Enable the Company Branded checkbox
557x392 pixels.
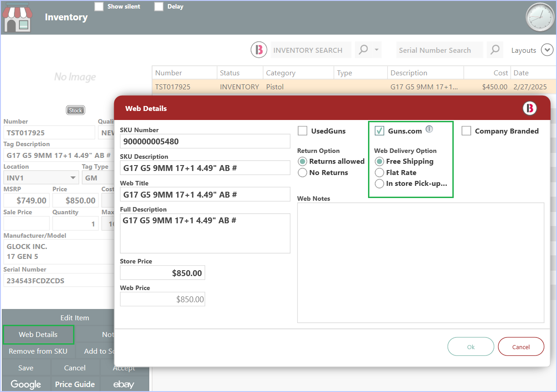(x=466, y=131)
